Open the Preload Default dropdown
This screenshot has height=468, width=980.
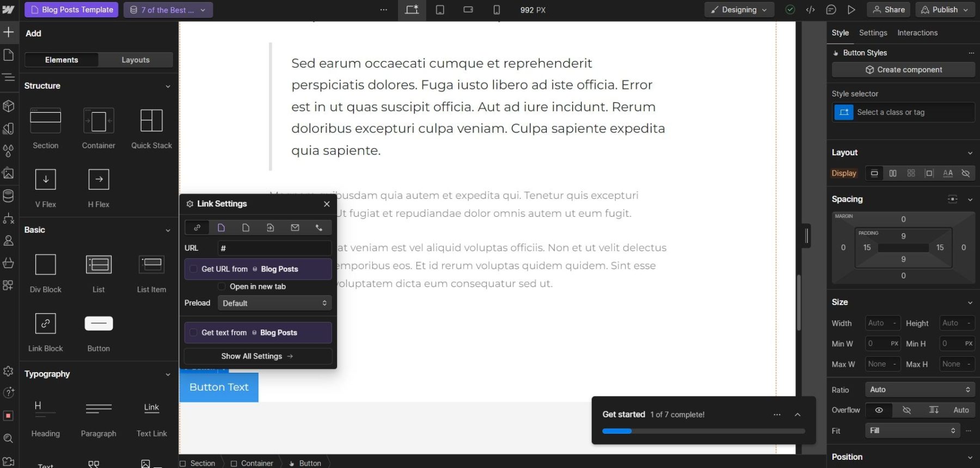pyautogui.click(x=274, y=303)
